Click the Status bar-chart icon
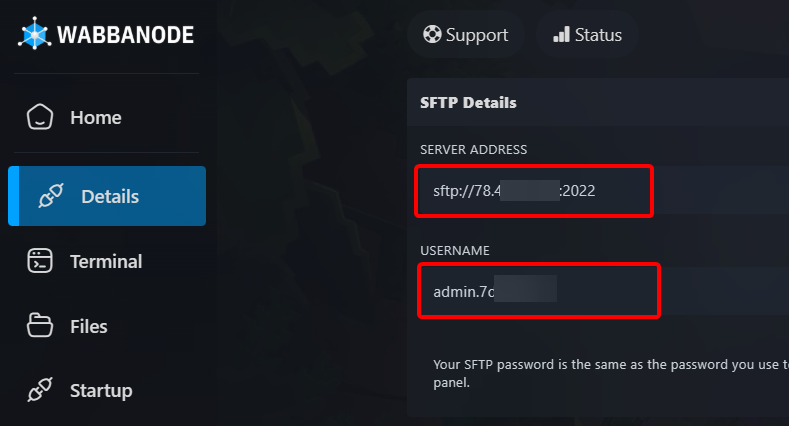 click(x=561, y=35)
